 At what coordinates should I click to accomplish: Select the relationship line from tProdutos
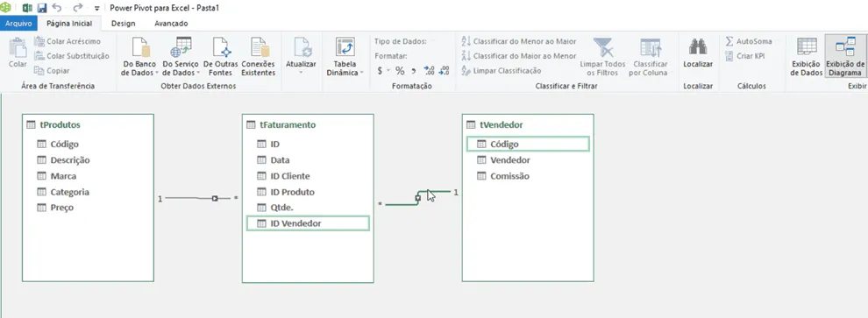[197, 198]
